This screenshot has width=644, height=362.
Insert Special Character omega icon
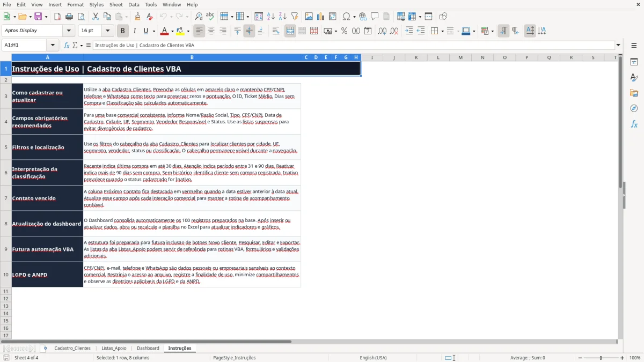point(346,17)
